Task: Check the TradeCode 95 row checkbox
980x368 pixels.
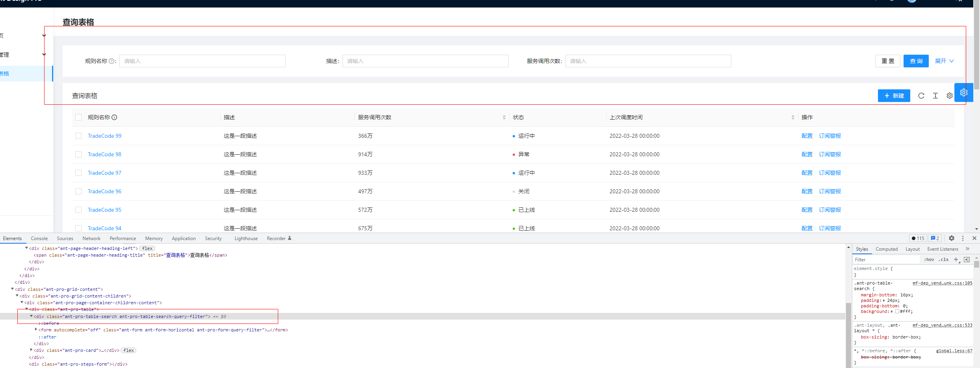Action: coord(78,210)
